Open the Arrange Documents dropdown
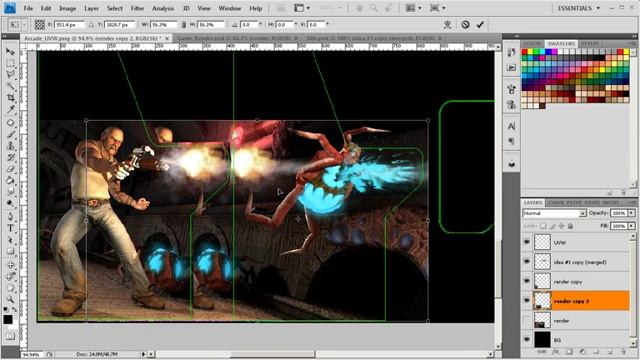 [x=413, y=8]
